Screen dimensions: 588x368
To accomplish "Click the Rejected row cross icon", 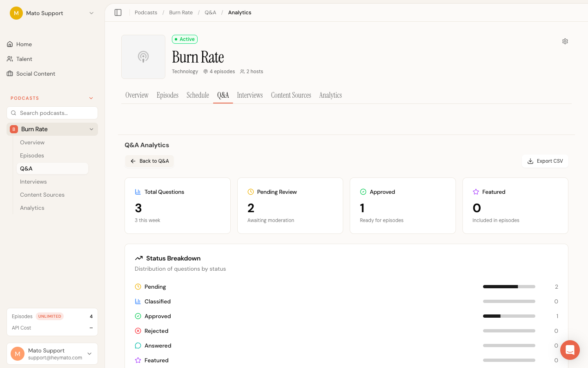I will 138,331.
